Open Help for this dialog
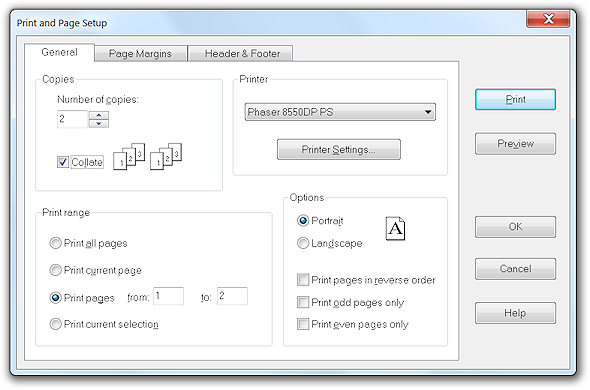 coord(515,313)
